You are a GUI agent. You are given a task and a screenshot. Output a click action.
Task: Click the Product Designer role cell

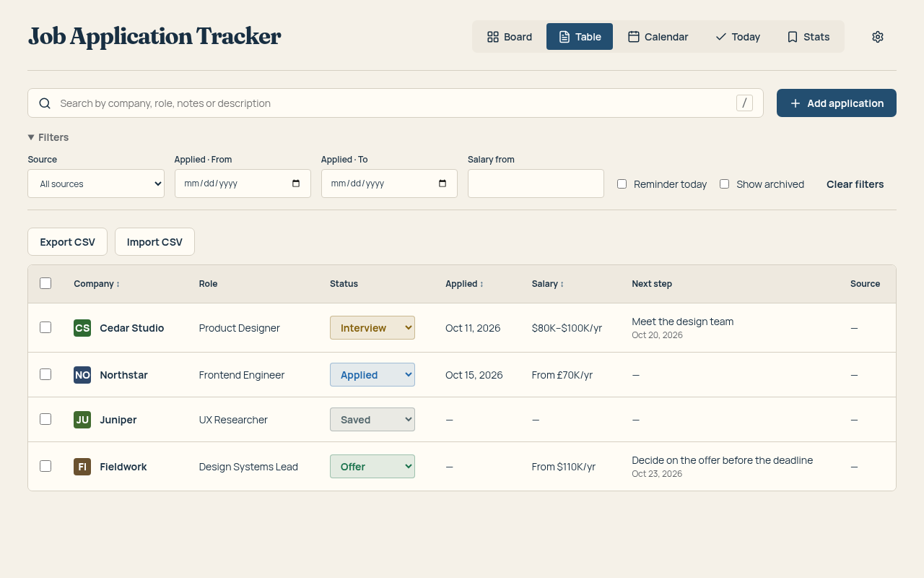tap(240, 328)
